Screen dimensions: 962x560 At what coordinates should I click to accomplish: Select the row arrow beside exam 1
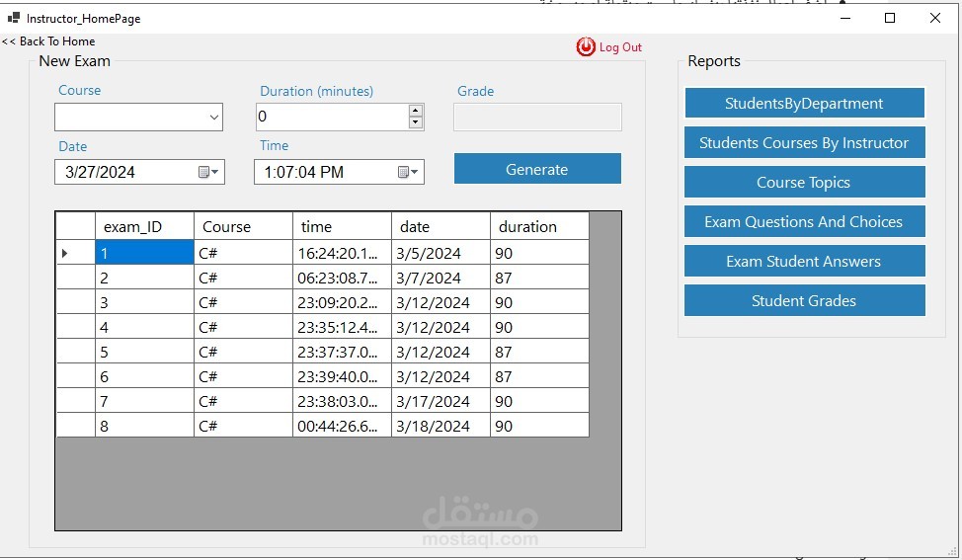tap(64, 253)
